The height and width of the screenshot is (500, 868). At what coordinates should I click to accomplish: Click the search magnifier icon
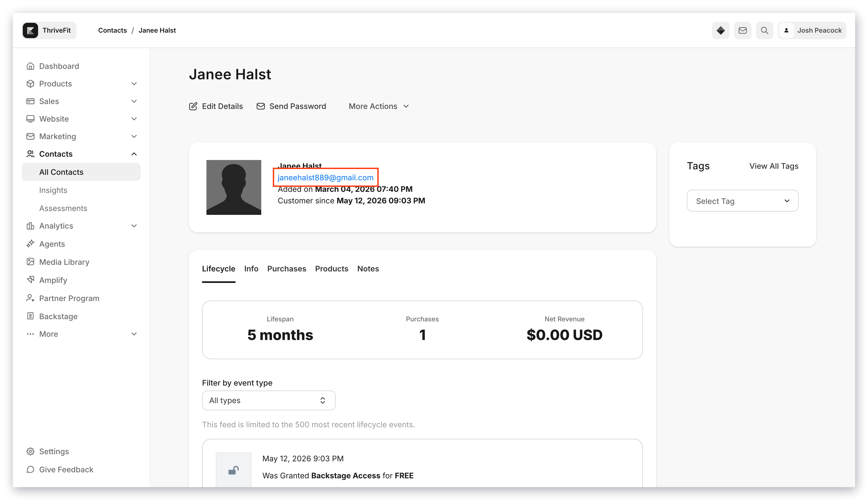tap(764, 30)
